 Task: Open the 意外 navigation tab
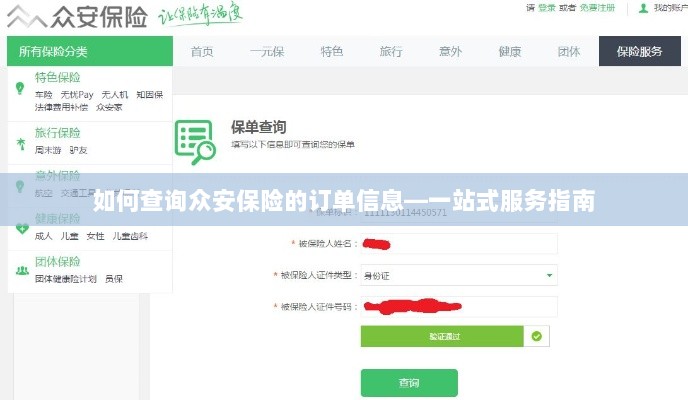[x=451, y=52]
